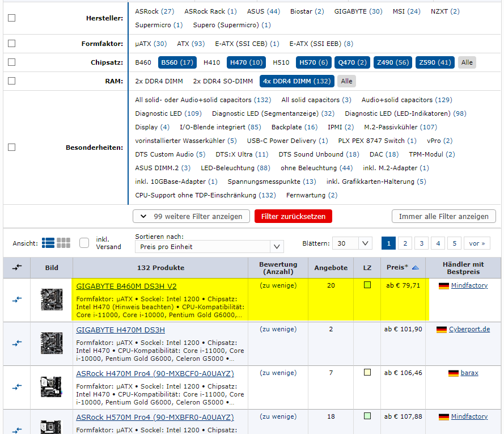Viewport: 504px width, 434px height.
Task: Select current page 1 button
Action: tap(388, 243)
